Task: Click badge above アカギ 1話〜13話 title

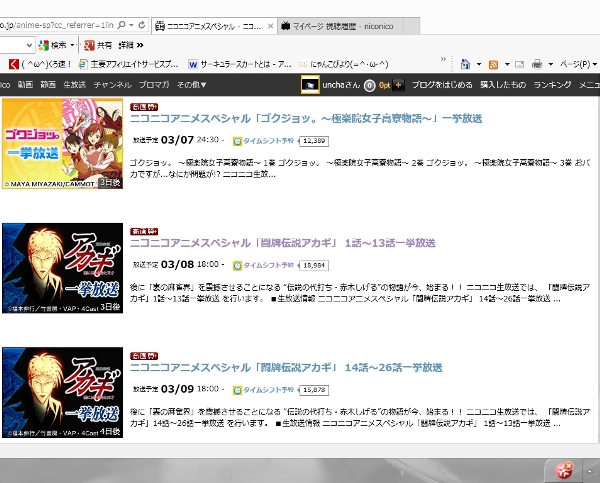Action: 144,232
